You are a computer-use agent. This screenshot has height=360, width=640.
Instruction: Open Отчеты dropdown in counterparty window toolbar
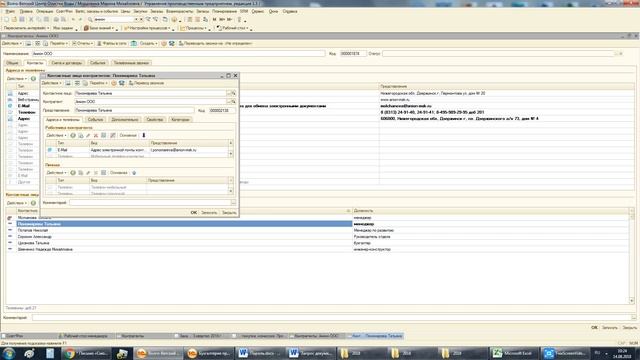click(x=82, y=43)
